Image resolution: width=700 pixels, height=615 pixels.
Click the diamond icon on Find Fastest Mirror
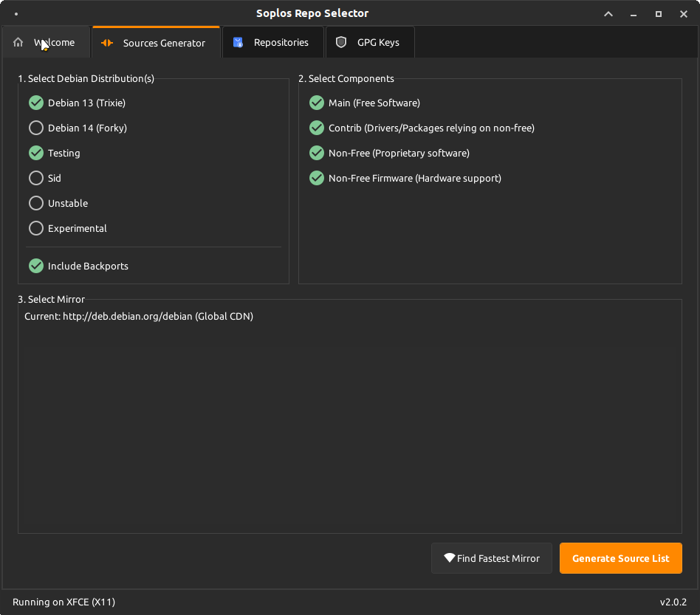(449, 558)
